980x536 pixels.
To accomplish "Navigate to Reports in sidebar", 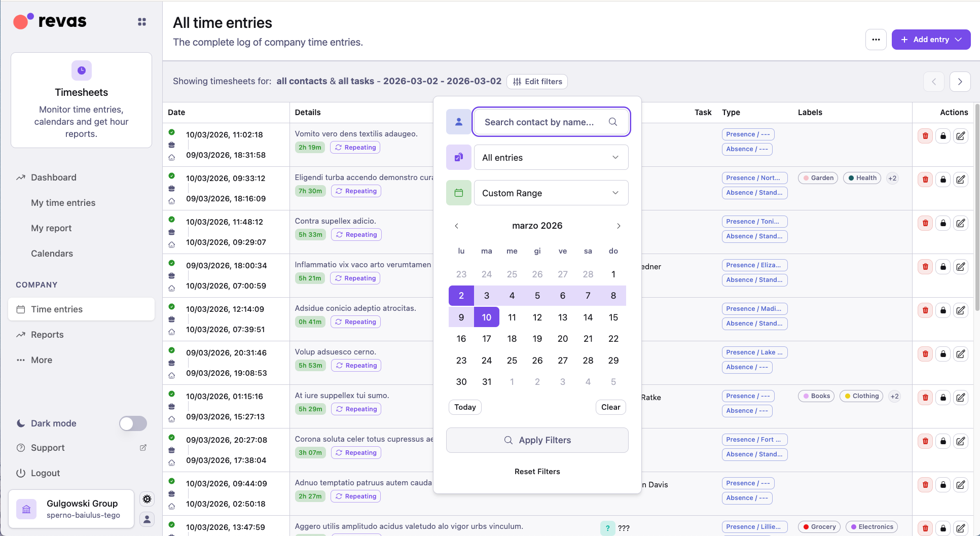I will coord(47,335).
